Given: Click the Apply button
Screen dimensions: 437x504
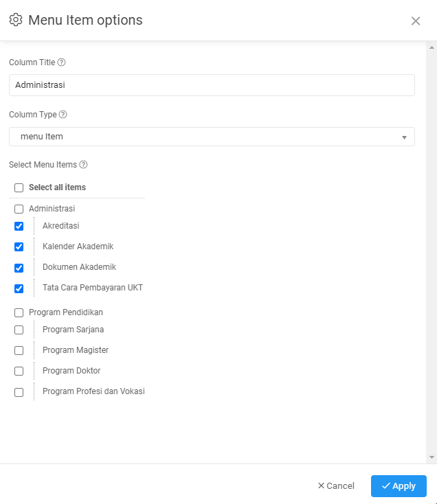Looking at the screenshot, I should click(399, 486).
